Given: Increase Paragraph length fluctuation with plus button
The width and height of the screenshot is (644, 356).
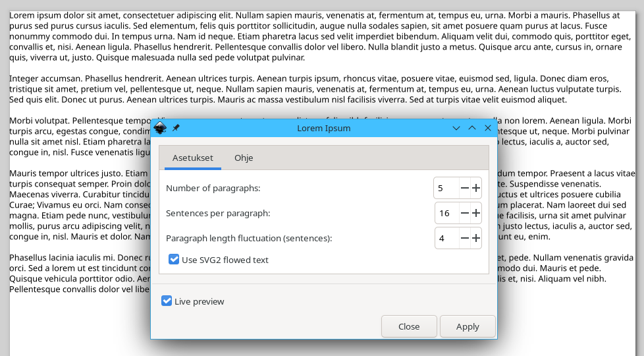Looking at the screenshot, I should (476, 238).
